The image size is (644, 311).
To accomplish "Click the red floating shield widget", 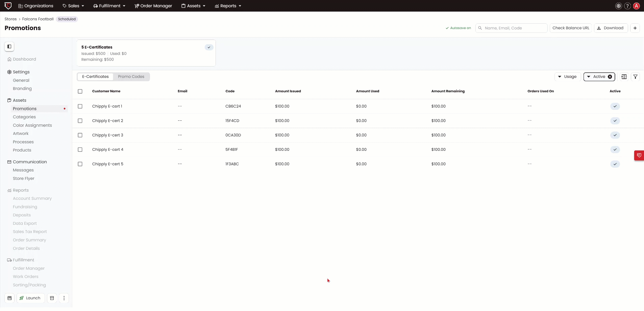I will (639, 155).
